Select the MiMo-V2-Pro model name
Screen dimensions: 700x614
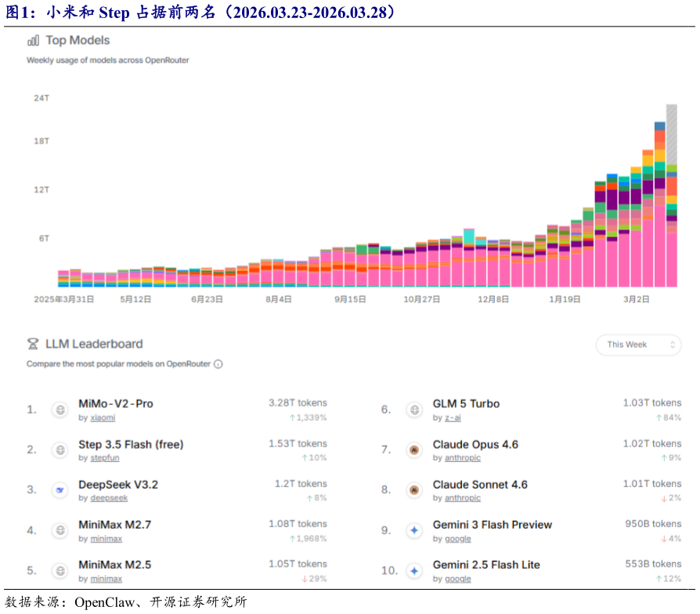[x=116, y=403]
